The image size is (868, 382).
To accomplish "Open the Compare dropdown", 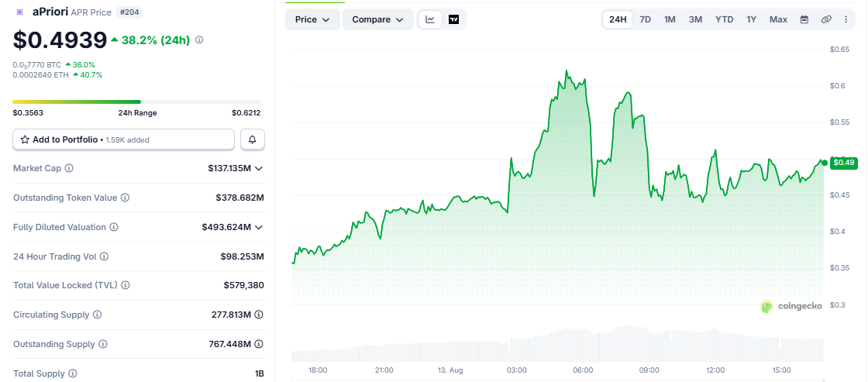I will click(x=378, y=19).
